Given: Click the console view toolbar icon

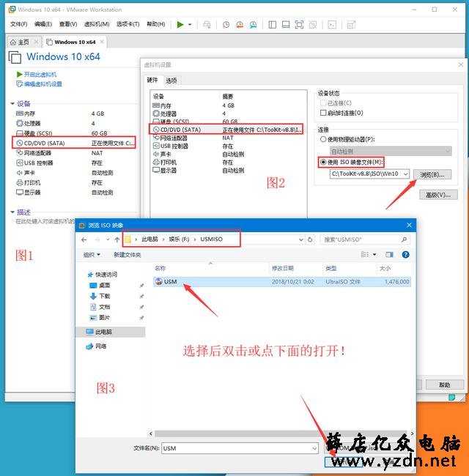Looking at the screenshot, I should coord(332,25).
